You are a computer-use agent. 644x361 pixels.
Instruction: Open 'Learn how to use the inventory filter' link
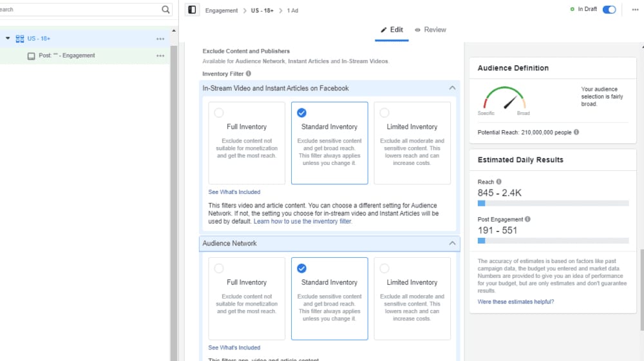pyautogui.click(x=303, y=222)
